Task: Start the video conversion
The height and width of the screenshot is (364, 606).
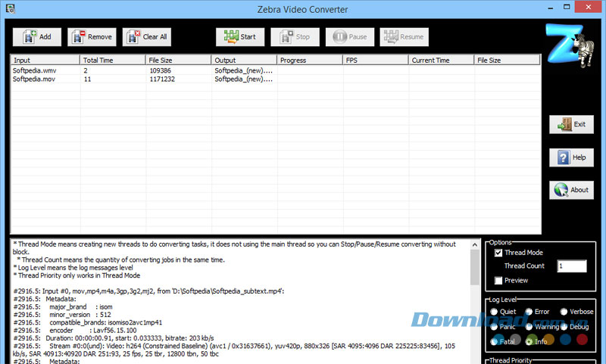Action: pos(241,36)
